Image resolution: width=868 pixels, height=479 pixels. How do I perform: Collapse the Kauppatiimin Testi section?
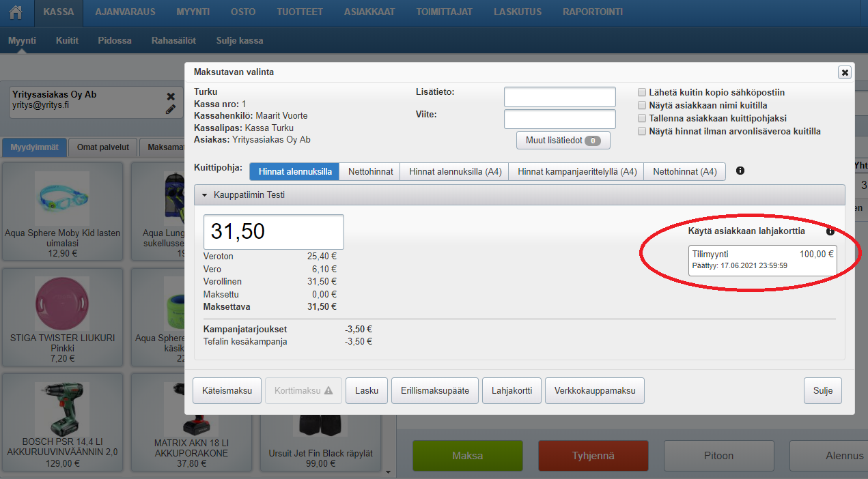[x=204, y=195]
